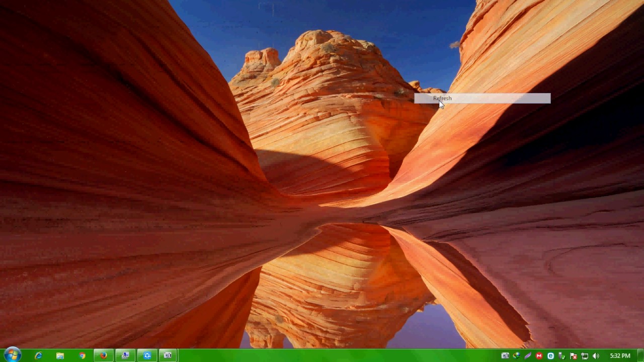Click Safely Remove Hardware tray icon
The width and height of the screenshot is (644, 362).
(561, 356)
